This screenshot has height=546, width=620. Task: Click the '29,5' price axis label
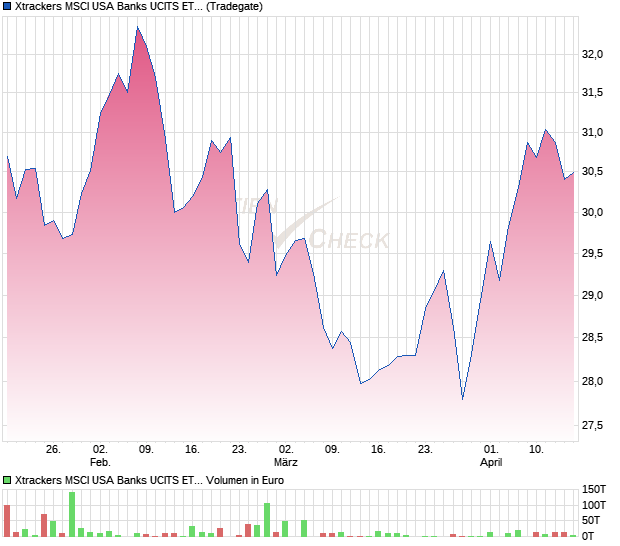point(592,253)
